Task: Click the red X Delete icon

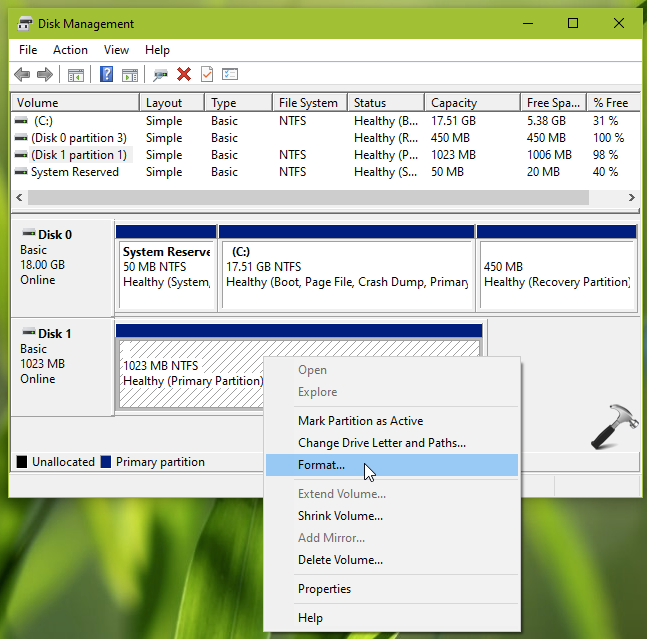Action: (x=184, y=75)
